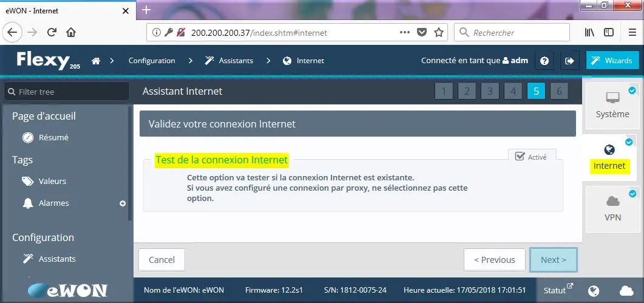Click the Heure actuelle timestamp
This screenshot has width=644, height=303.
pos(465,290)
